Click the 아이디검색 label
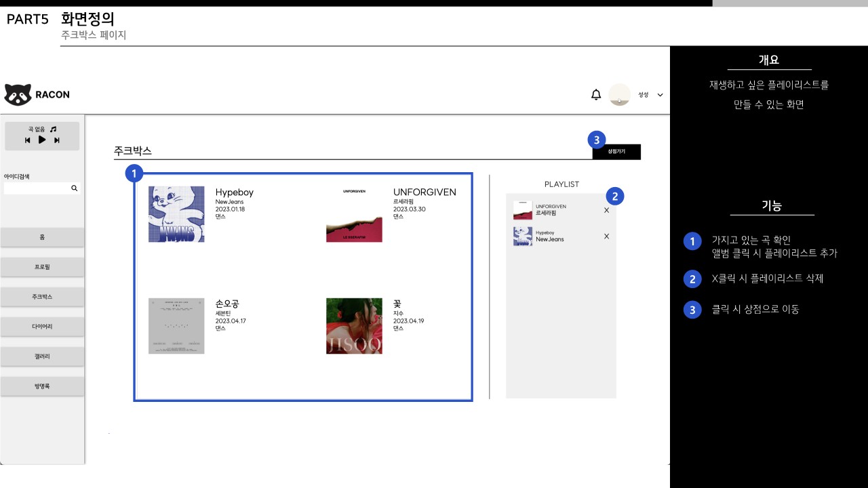 pos(17,177)
